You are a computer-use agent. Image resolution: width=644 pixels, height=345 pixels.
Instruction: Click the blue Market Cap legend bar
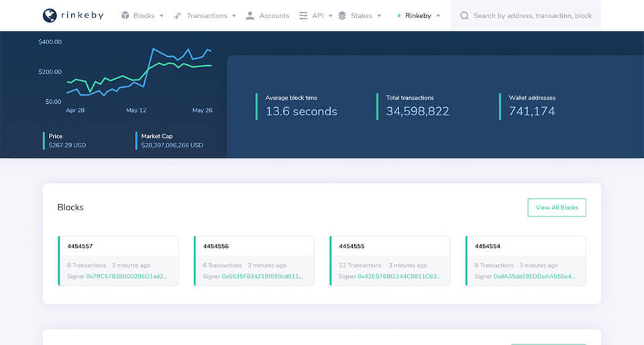click(136, 141)
